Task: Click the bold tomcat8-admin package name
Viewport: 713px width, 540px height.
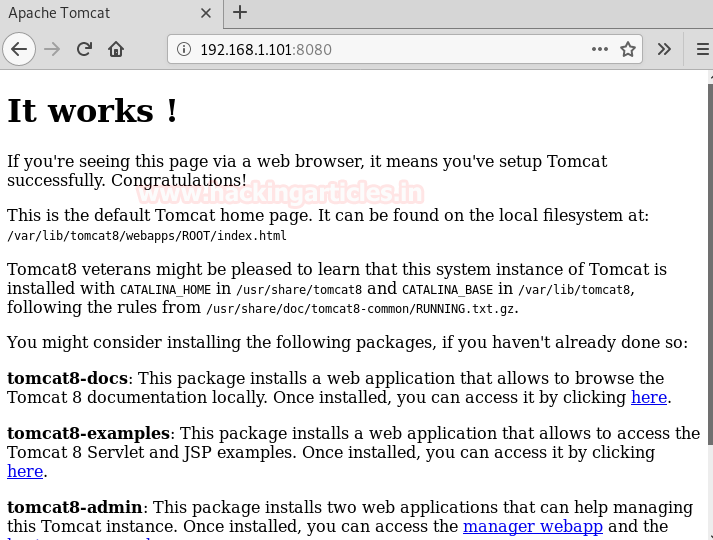Action: (x=75, y=507)
